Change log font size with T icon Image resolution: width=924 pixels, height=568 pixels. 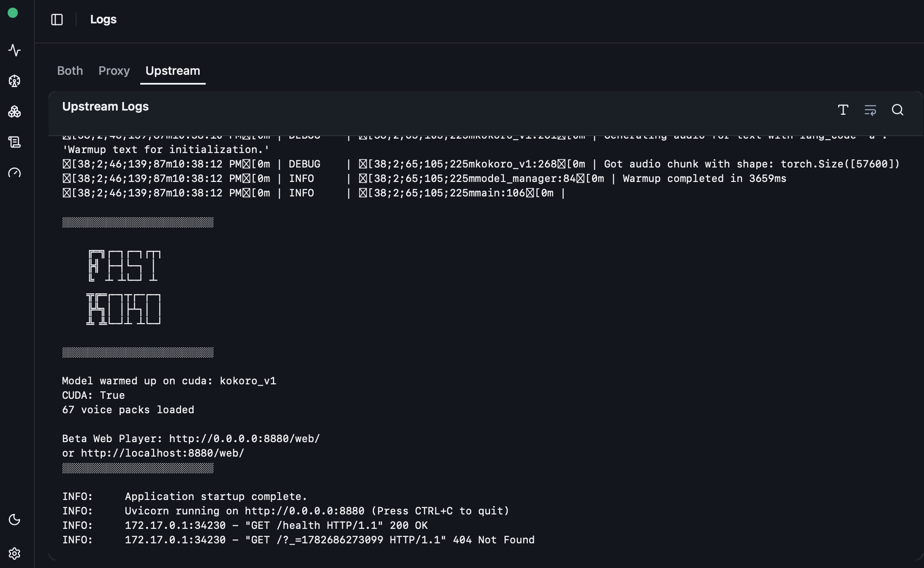(x=843, y=110)
